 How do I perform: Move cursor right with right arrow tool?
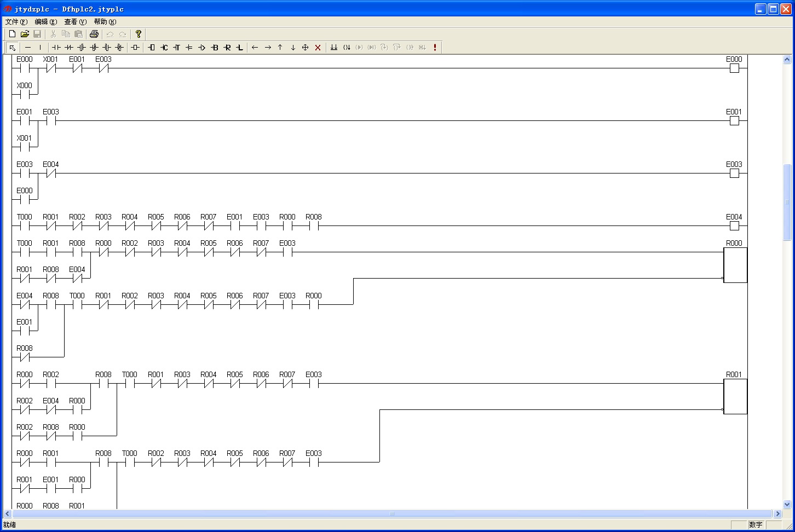pos(268,48)
